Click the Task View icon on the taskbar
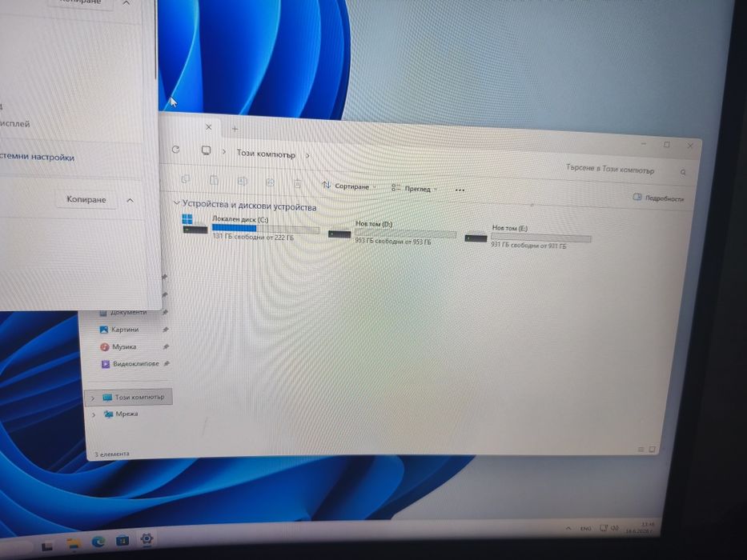This screenshot has height=560, width=747. (x=46, y=546)
